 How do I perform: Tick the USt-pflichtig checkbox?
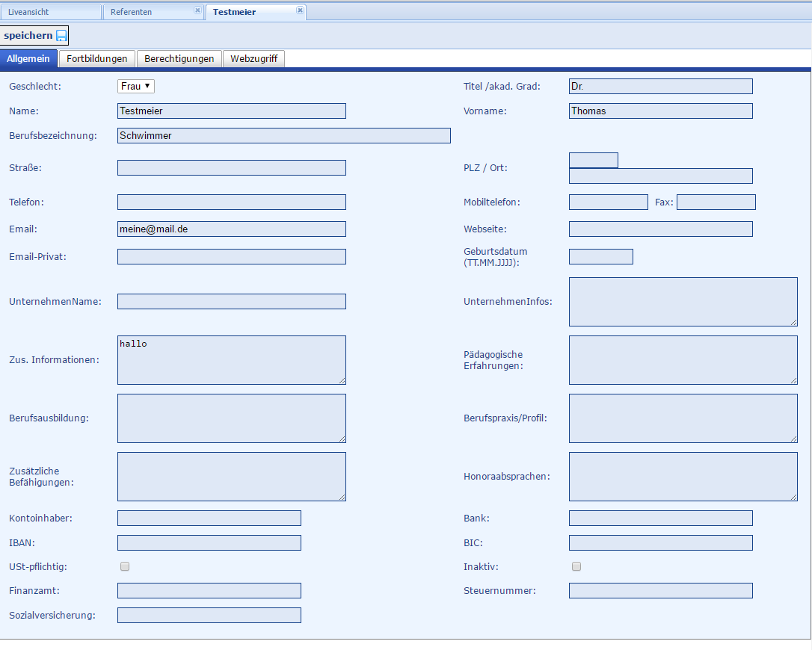pyautogui.click(x=125, y=566)
